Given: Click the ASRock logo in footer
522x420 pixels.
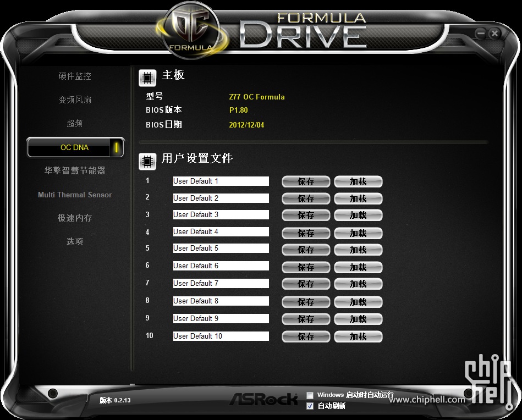Looking at the screenshot, I should [x=264, y=399].
